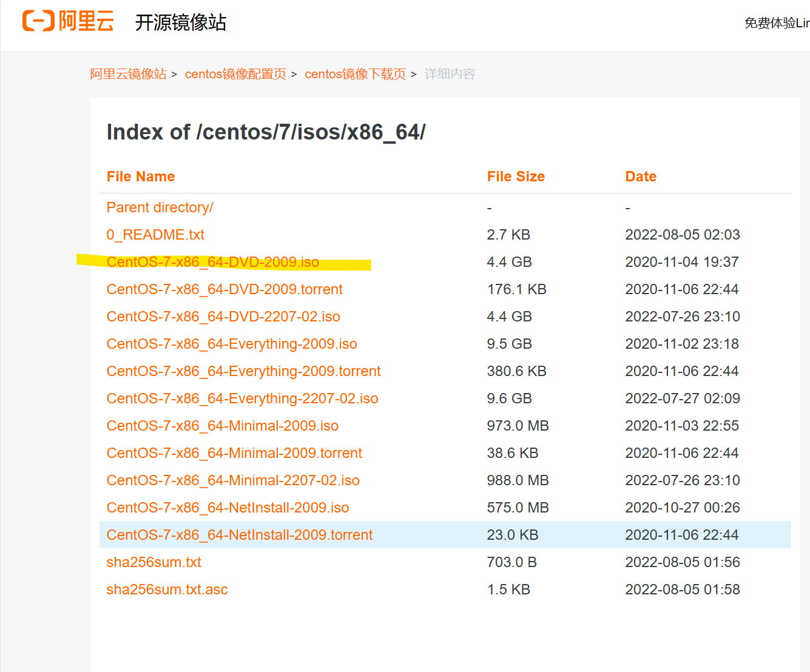The height and width of the screenshot is (672, 810).
Task: Select date 2020-11-03 22:55
Action: pos(682,426)
